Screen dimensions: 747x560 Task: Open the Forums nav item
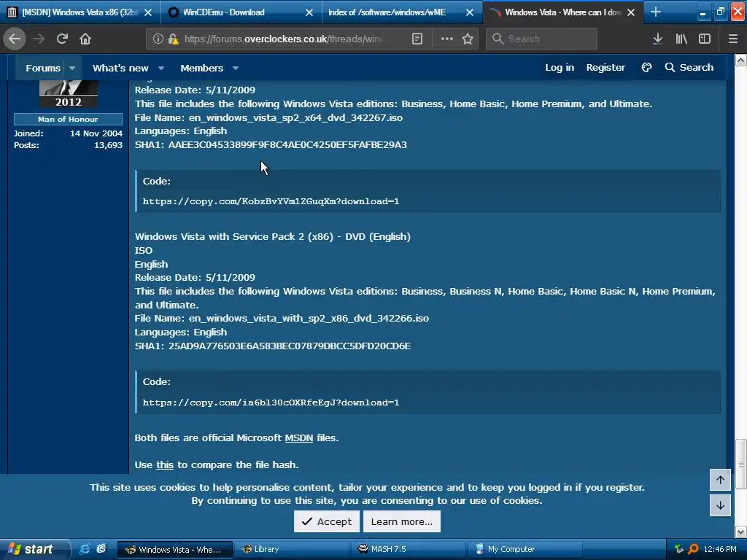coord(43,68)
